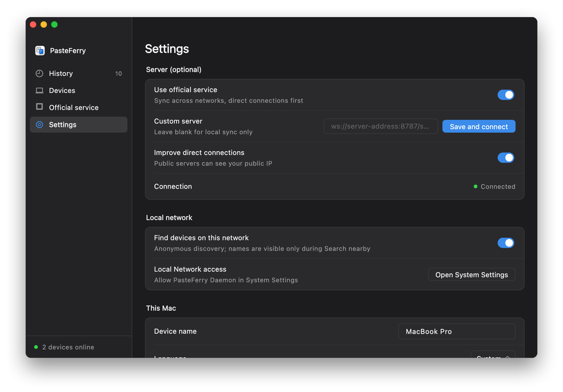Screen dimensions: 563x392
Task: Click the yellow minimize window button
Action: click(44, 24)
